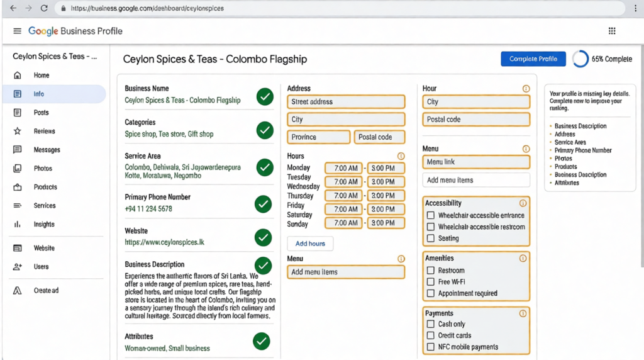
Task: Click the Add hours button
Action: click(x=310, y=244)
